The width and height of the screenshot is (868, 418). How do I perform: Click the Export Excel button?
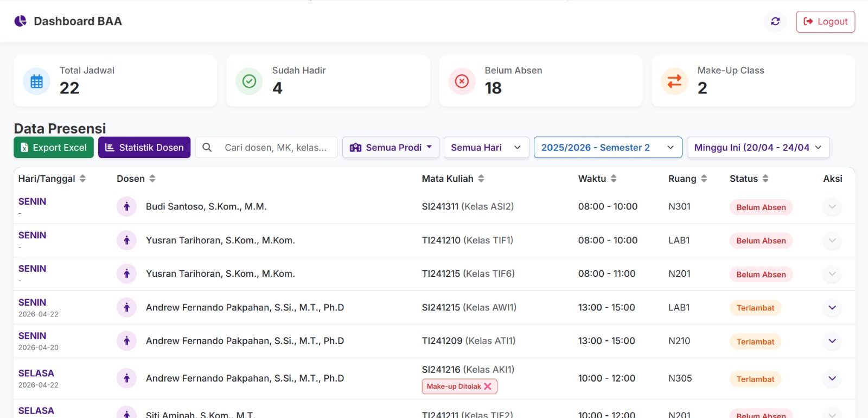coord(54,147)
